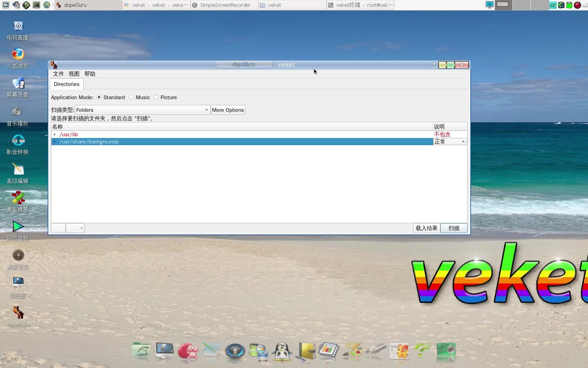
Task: Open the 扫描类型 Folders dropdown
Action: pos(142,110)
